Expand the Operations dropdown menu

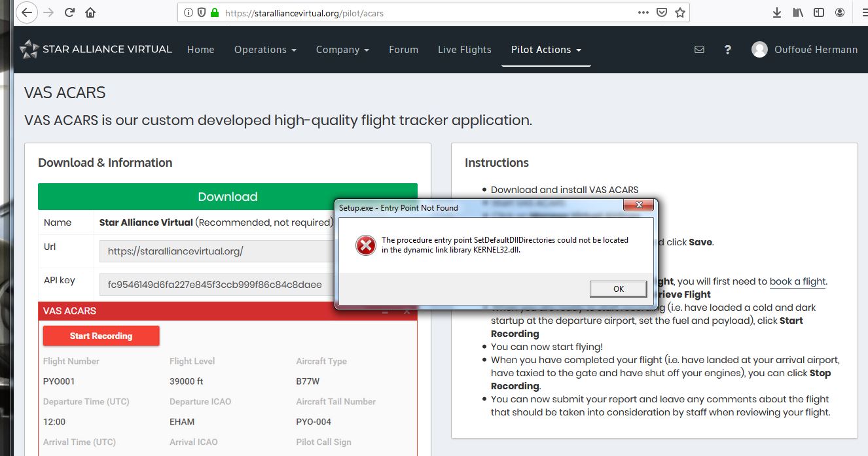click(x=265, y=50)
